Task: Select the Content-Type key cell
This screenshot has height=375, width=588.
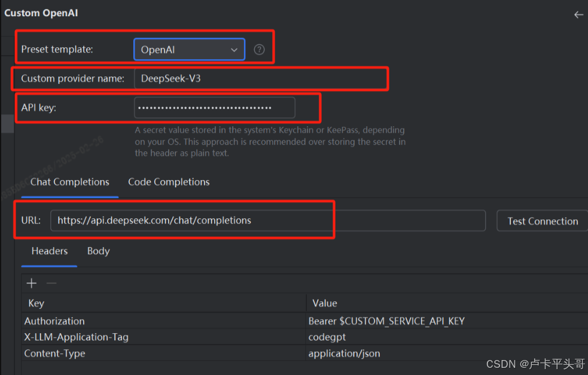Action: coord(164,353)
